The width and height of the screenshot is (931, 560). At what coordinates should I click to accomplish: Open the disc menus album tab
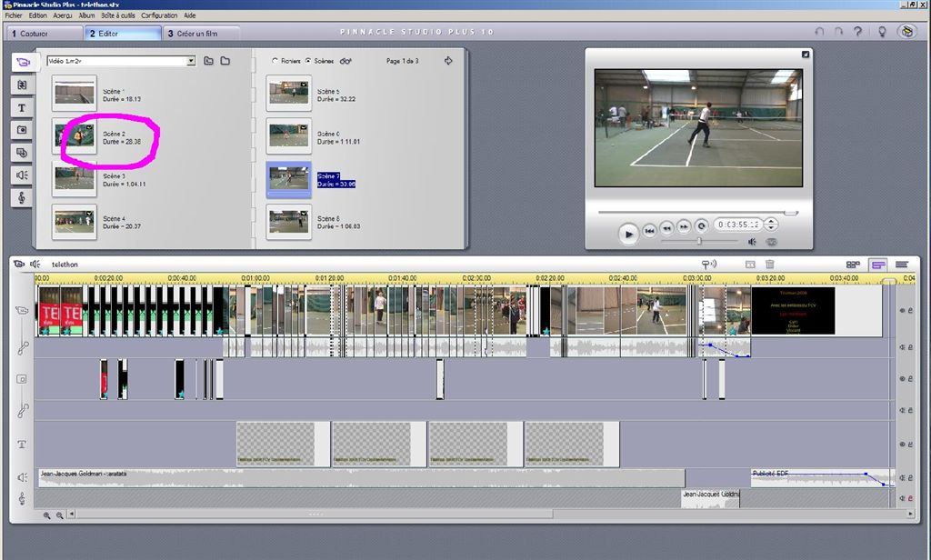pos(22,153)
